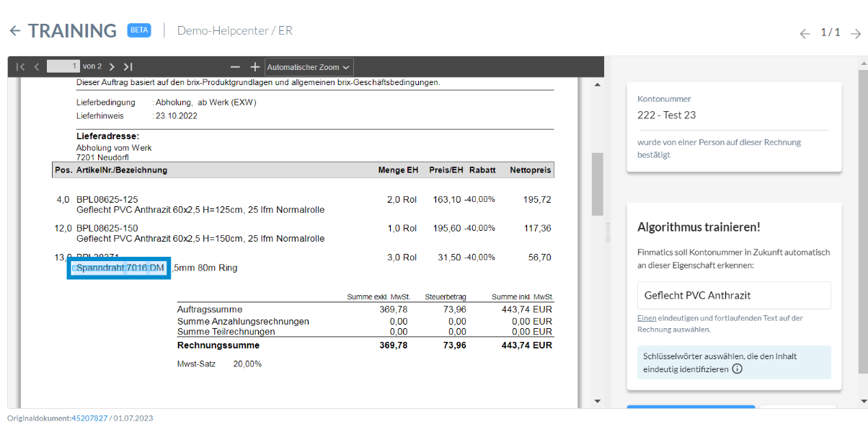Image resolution: width=868 pixels, height=427 pixels.
Task: Go back using the arrow beside TRAINING
Action: [15, 31]
